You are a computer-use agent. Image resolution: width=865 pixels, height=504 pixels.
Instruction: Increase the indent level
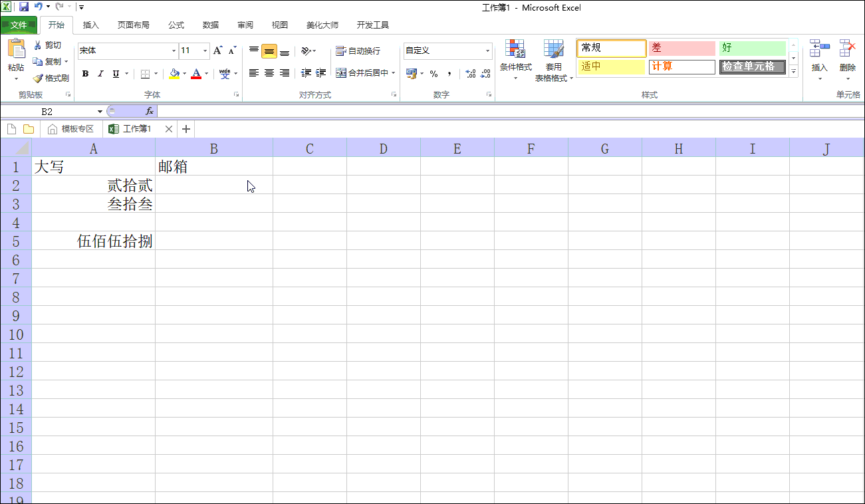pyautogui.click(x=321, y=73)
